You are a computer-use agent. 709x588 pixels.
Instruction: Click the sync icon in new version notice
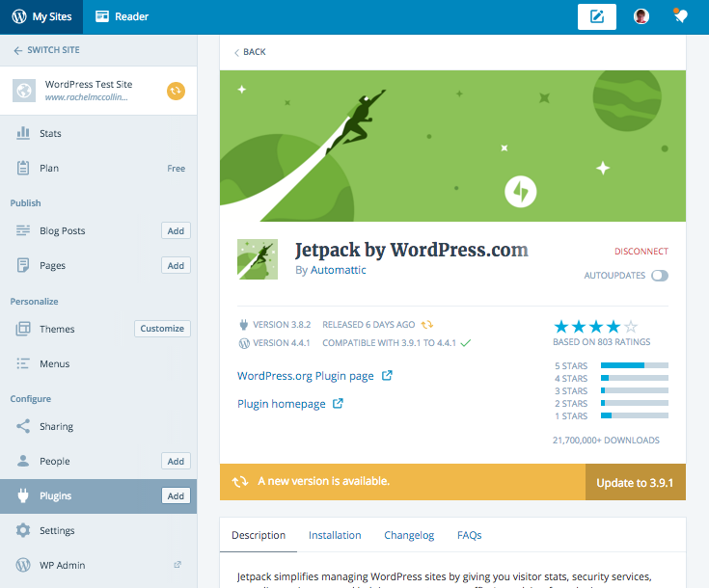click(240, 482)
